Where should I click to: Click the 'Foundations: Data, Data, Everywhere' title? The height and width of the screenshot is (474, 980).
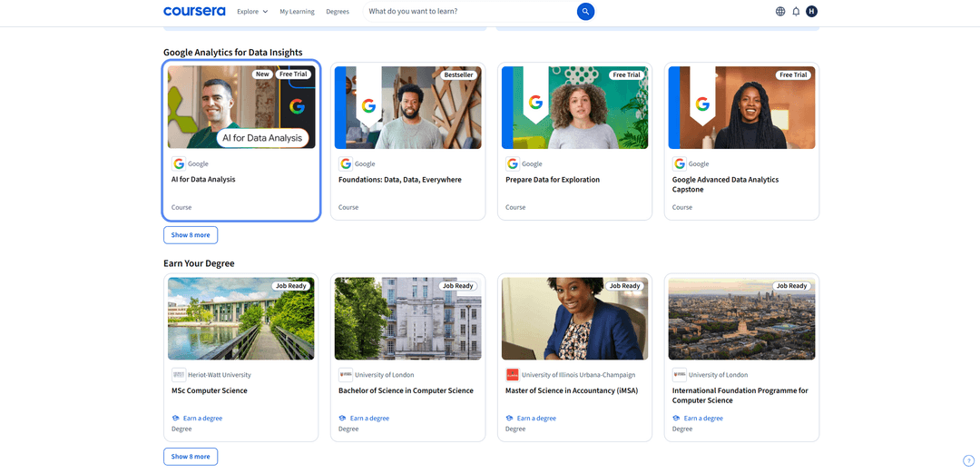pyautogui.click(x=400, y=180)
